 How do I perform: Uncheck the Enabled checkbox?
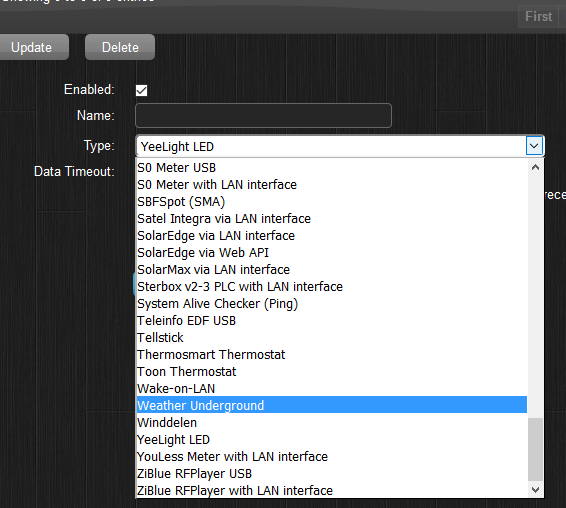click(x=142, y=90)
